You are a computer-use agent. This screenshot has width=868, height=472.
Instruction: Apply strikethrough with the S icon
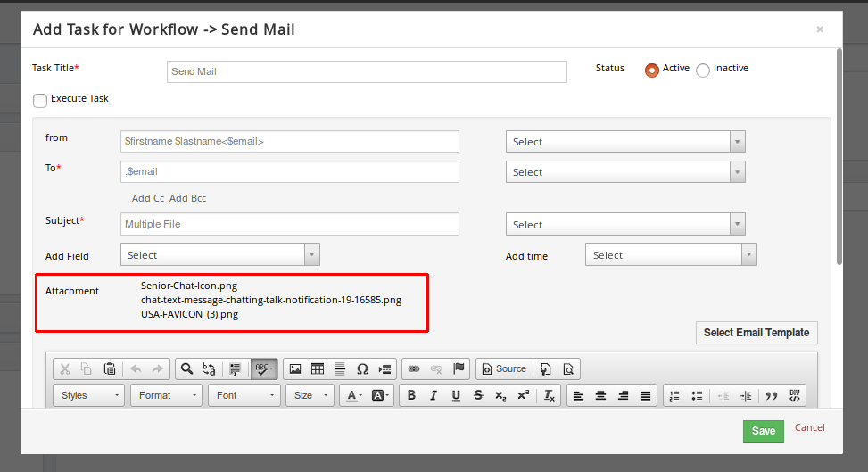point(478,395)
